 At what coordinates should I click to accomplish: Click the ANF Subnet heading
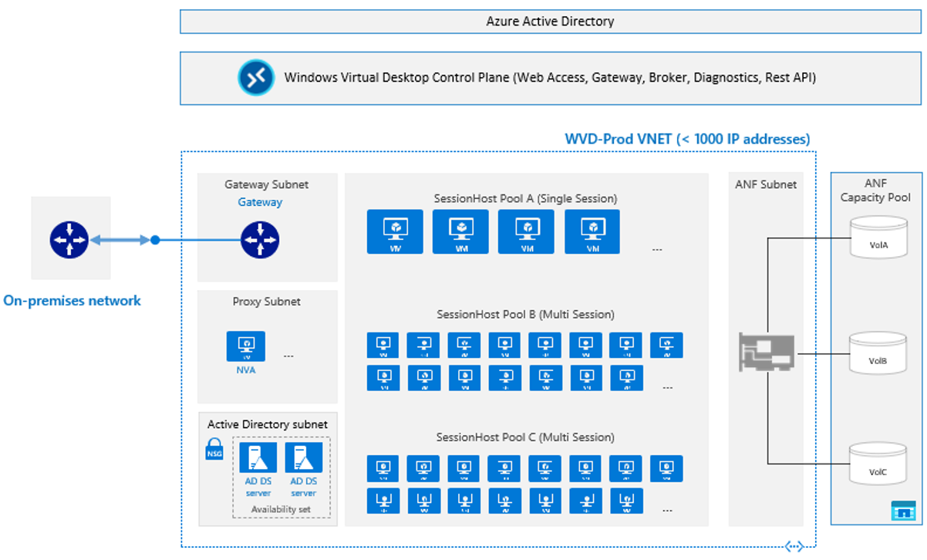point(767,184)
